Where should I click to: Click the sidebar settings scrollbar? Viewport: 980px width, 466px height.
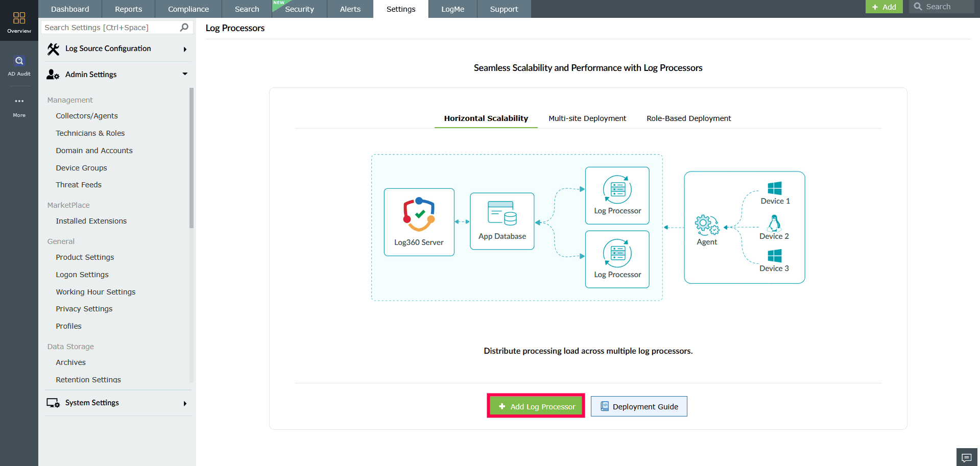click(x=192, y=158)
